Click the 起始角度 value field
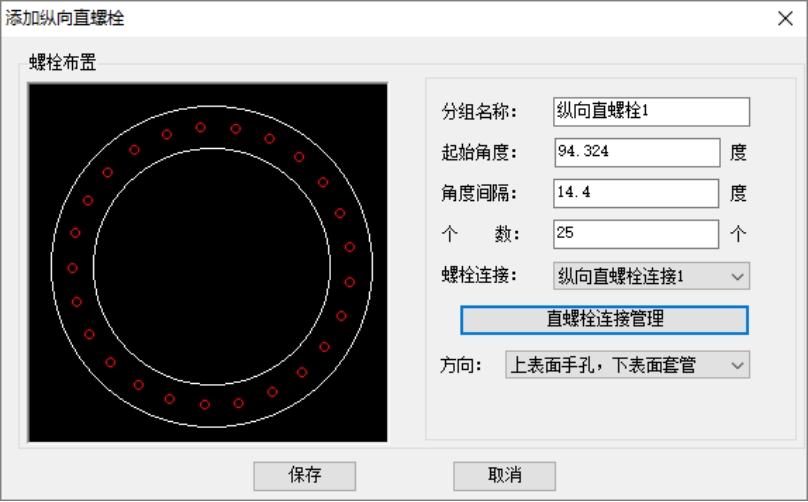 click(x=637, y=152)
